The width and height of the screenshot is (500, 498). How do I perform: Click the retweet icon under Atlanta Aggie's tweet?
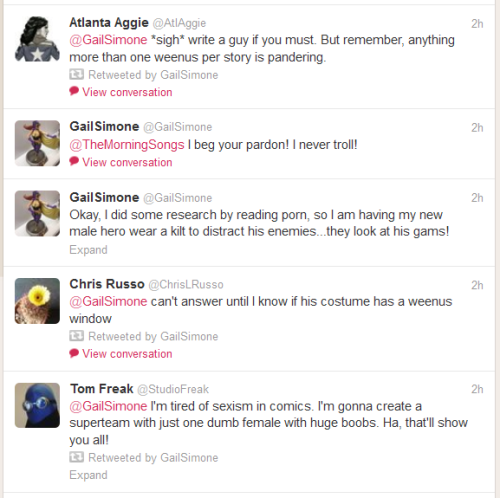[76, 74]
